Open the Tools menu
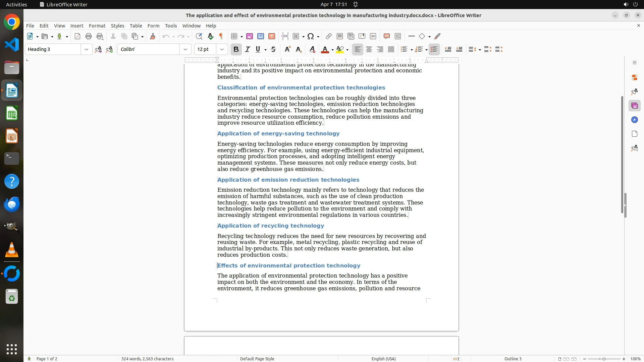This screenshot has height=362, width=644. point(171,26)
